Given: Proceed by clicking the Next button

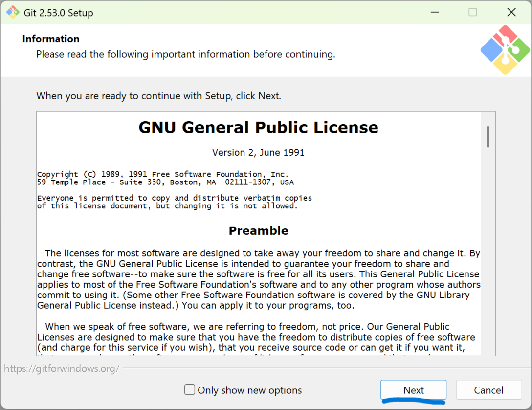Looking at the screenshot, I should (413, 390).
